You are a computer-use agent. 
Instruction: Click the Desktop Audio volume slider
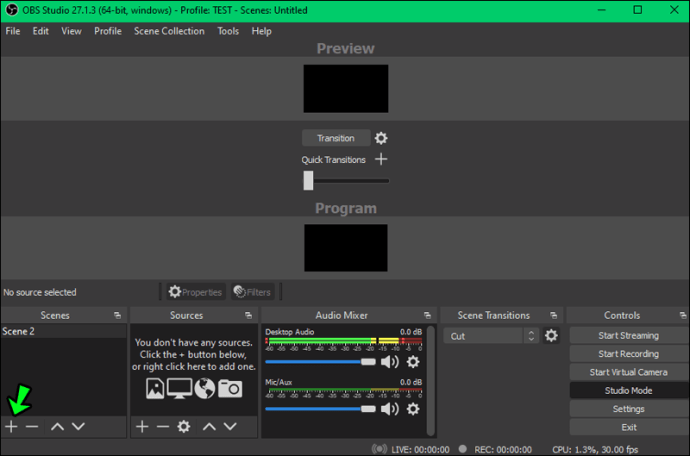pyautogui.click(x=320, y=362)
